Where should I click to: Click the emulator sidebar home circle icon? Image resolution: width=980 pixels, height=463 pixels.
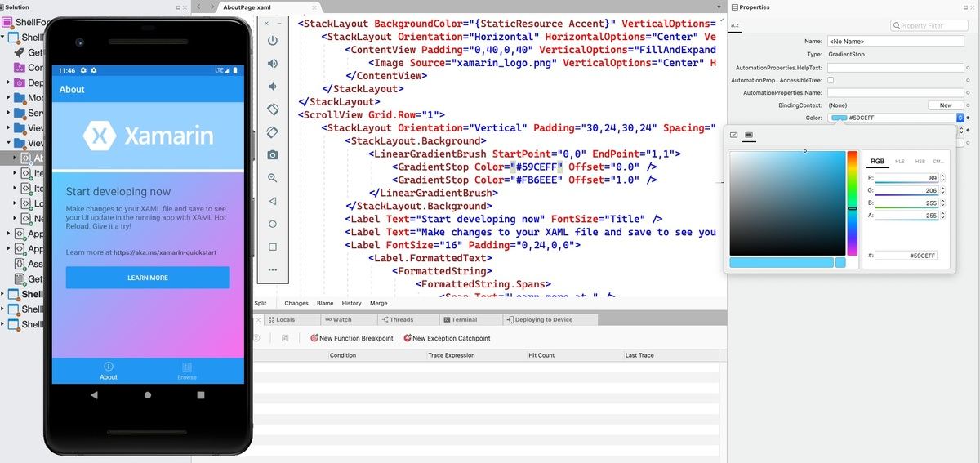coord(273,224)
